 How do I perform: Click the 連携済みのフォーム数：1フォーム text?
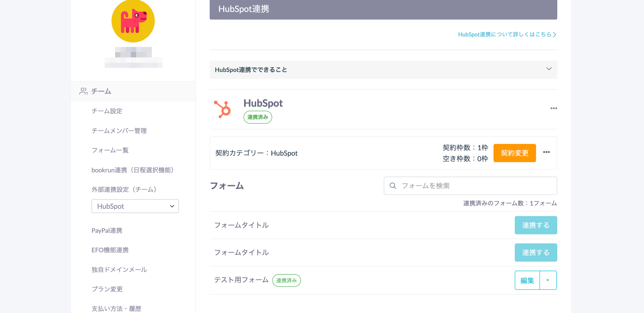[x=510, y=203]
